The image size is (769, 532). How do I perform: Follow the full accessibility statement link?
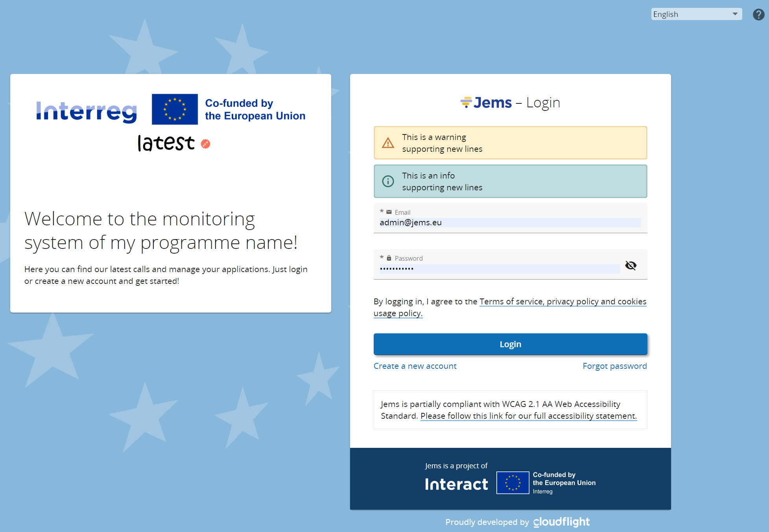coord(528,416)
